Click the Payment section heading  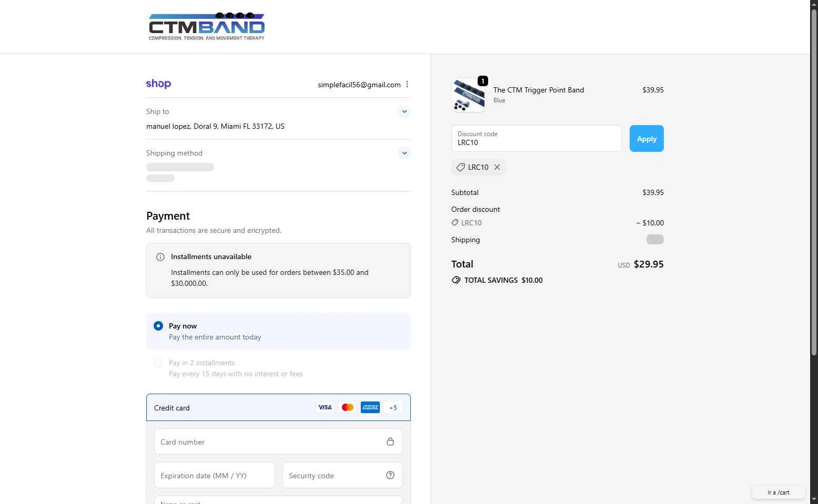168,216
